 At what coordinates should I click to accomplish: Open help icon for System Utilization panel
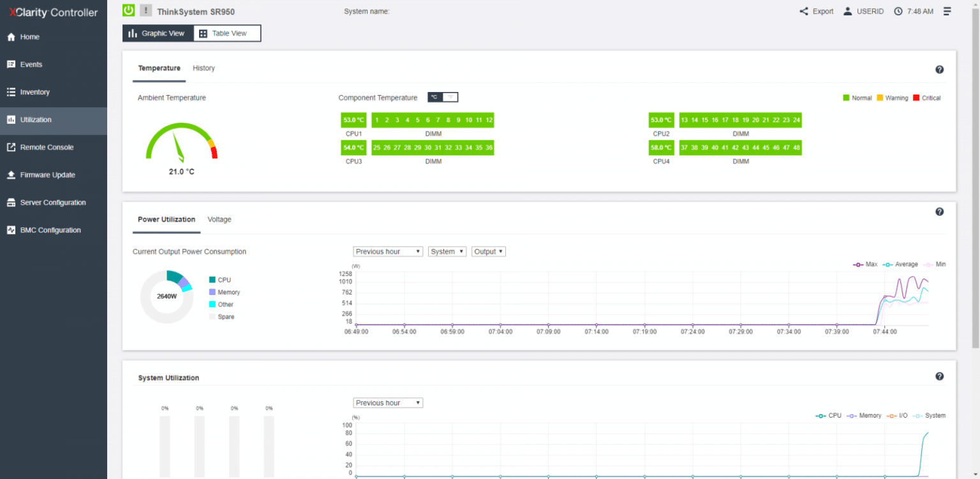pos(939,377)
